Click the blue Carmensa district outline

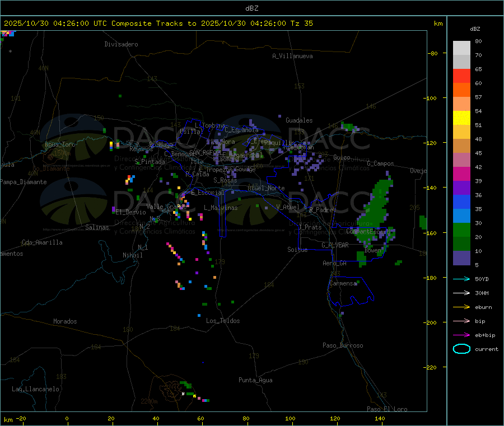point(351,291)
